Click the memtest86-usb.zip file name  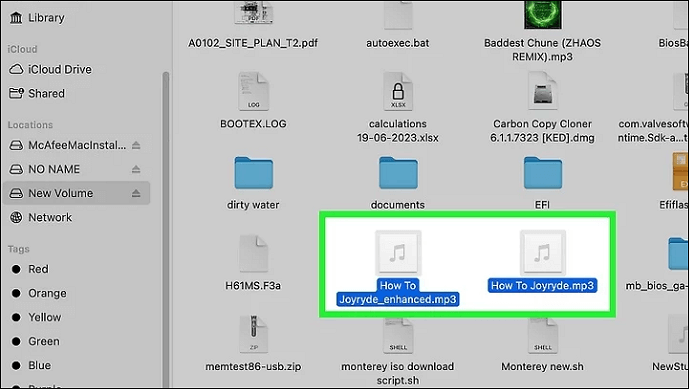[253, 367]
